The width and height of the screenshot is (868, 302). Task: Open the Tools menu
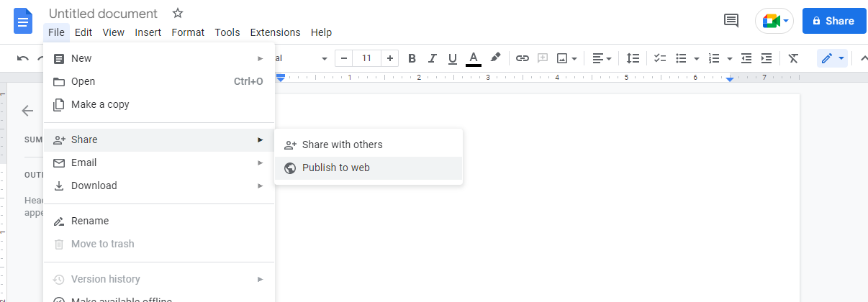click(x=227, y=32)
